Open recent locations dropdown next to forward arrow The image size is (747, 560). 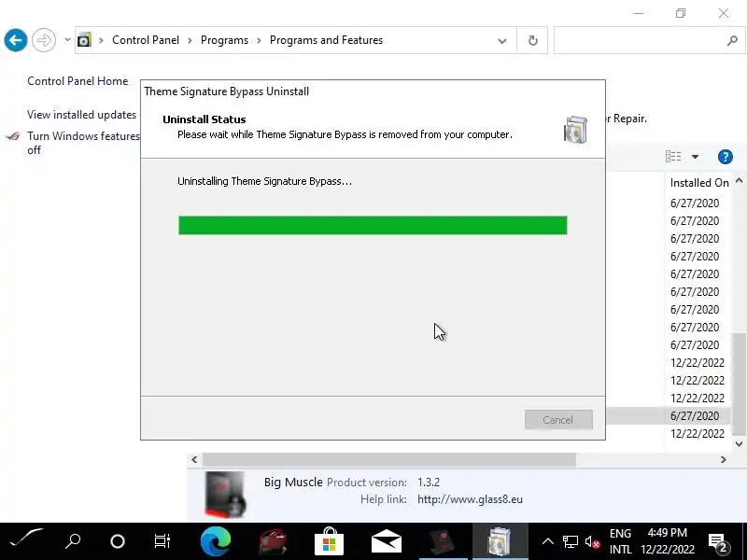click(x=67, y=39)
